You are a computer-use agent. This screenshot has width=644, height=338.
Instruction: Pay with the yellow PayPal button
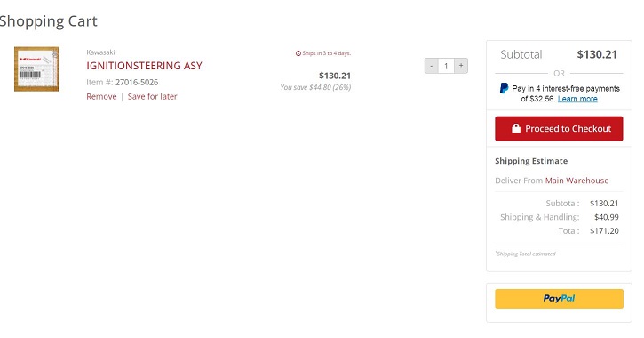559,299
